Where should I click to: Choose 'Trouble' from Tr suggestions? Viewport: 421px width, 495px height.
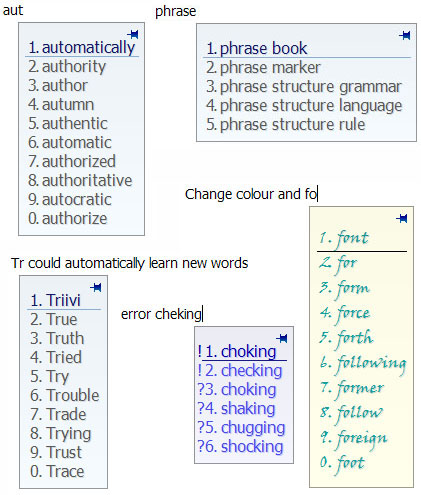coord(65,395)
